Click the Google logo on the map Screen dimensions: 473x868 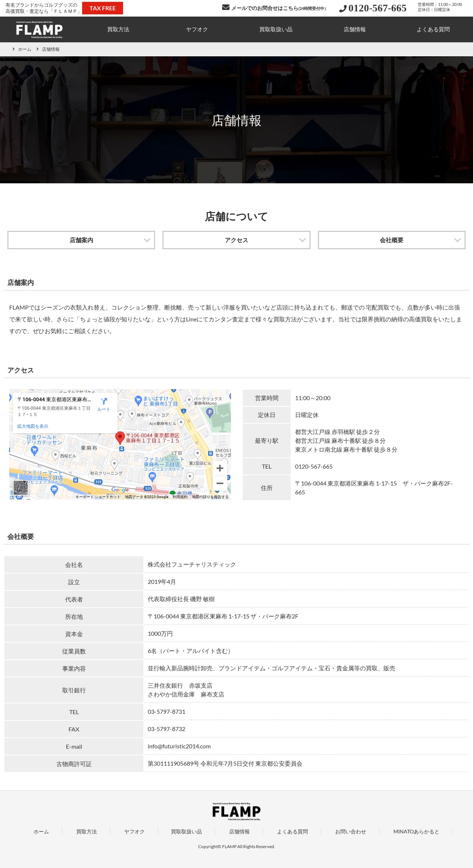(120, 490)
